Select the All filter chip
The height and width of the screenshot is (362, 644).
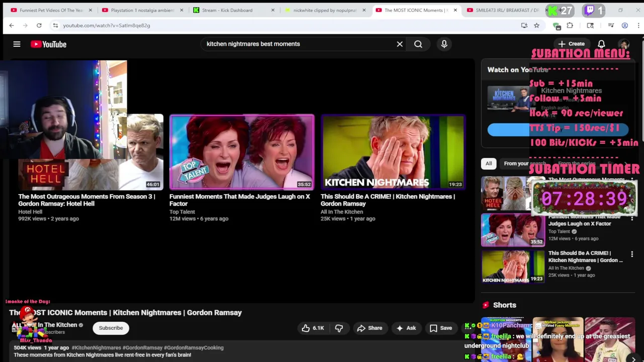tap(489, 163)
